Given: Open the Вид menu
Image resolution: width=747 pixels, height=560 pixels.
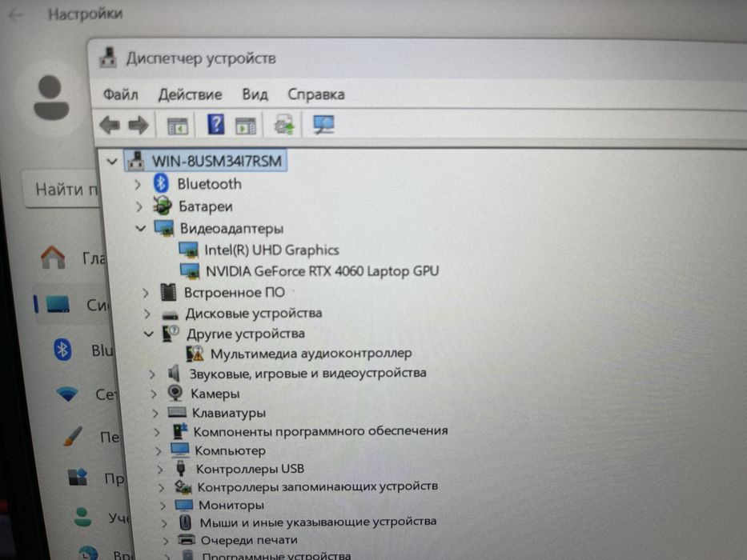Looking at the screenshot, I should coord(255,94).
